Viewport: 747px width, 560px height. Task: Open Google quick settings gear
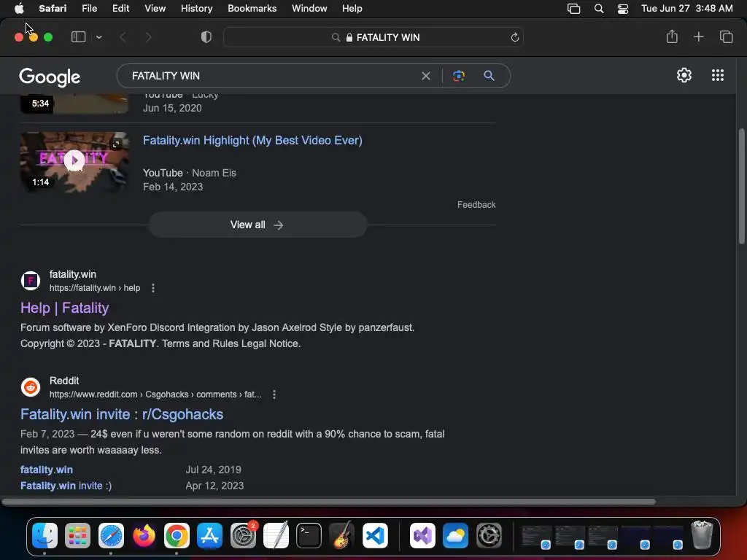[684, 75]
